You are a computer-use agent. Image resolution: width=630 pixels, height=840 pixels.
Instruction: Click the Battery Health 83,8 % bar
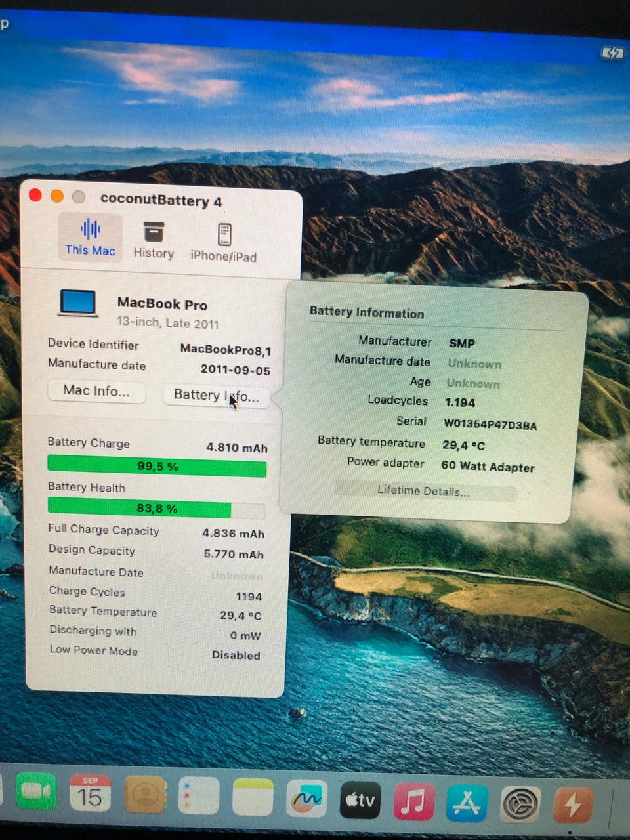pyautogui.click(x=157, y=508)
